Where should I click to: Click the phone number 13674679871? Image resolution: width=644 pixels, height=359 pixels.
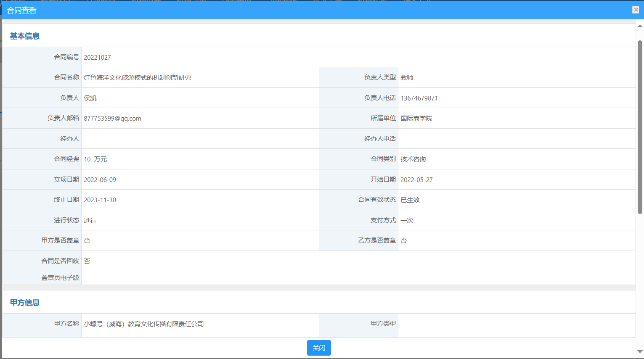419,98
